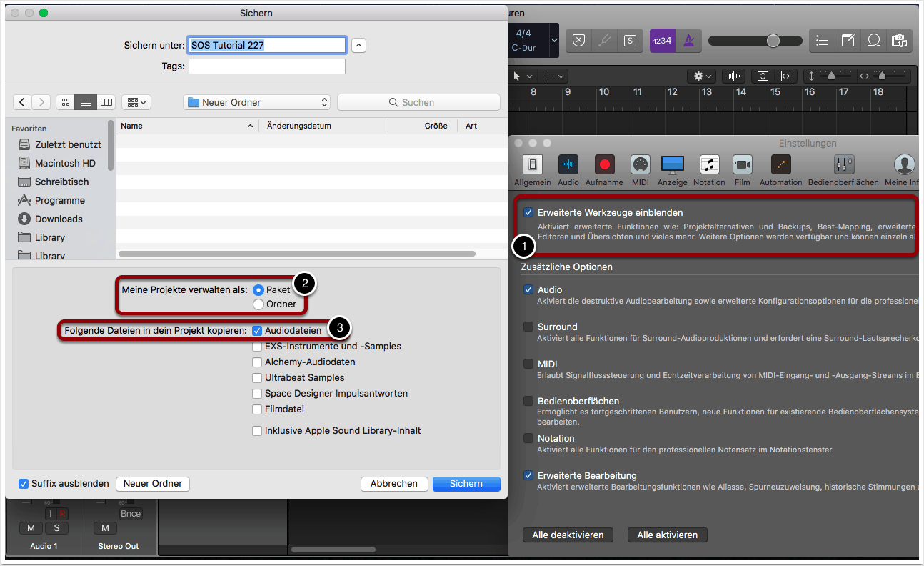The width and height of the screenshot is (924, 566).
Task: Select Downloads in Favoriten sidebar
Action: tap(59, 219)
